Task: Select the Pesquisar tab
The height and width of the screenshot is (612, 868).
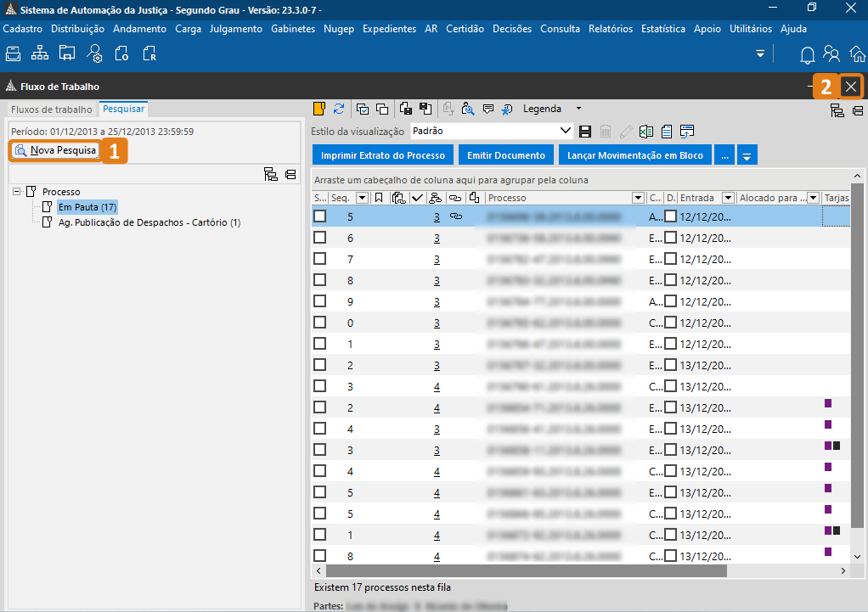Action: pos(123,109)
